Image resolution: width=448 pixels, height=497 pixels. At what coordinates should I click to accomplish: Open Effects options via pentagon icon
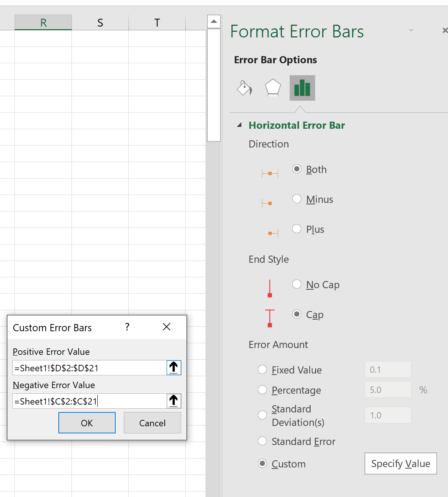[273, 88]
